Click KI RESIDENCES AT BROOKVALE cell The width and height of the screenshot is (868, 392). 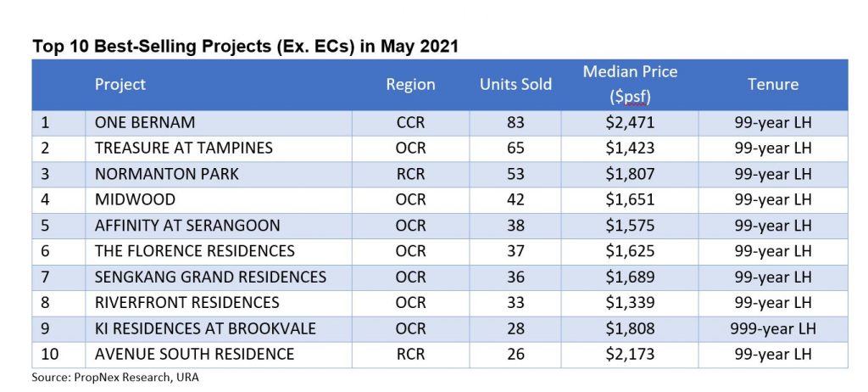point(207,328)
